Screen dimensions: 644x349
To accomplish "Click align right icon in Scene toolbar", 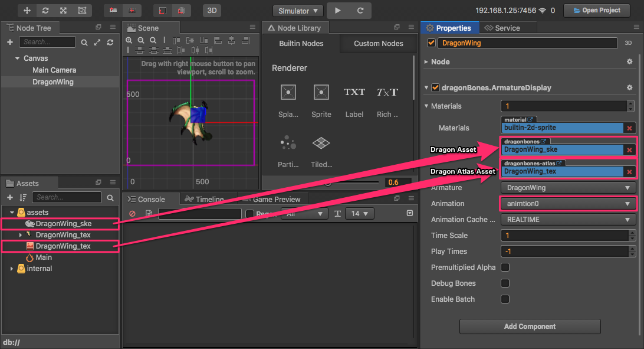I will [x=245, y=40].
